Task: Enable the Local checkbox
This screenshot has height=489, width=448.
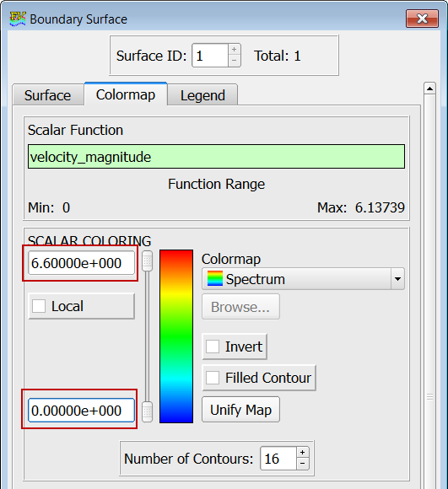Action: [39, 306]
